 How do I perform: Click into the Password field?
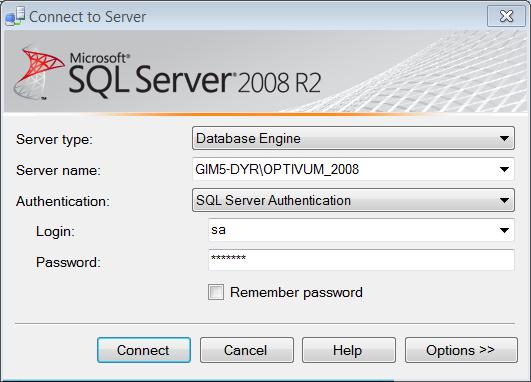[x=361, y=260]
